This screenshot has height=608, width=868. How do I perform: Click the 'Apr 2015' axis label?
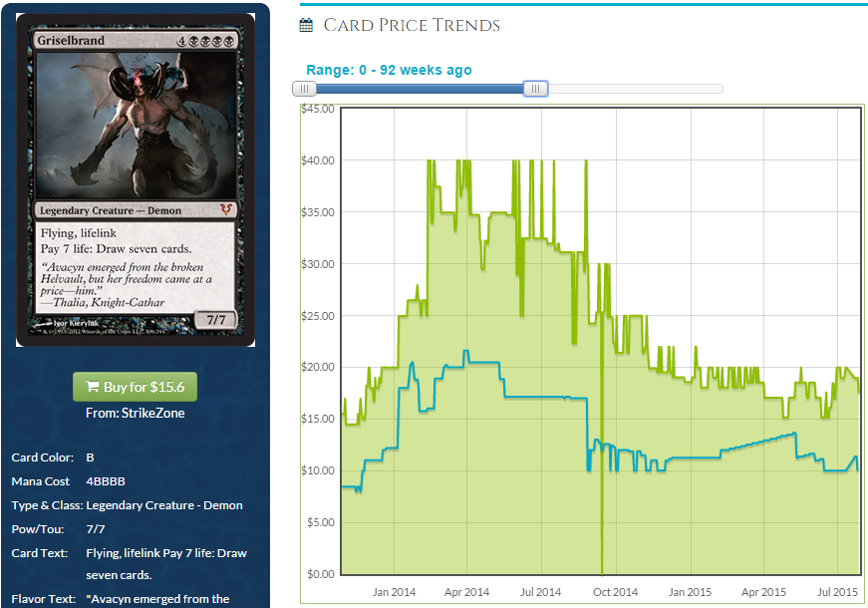tap(763, 592)
